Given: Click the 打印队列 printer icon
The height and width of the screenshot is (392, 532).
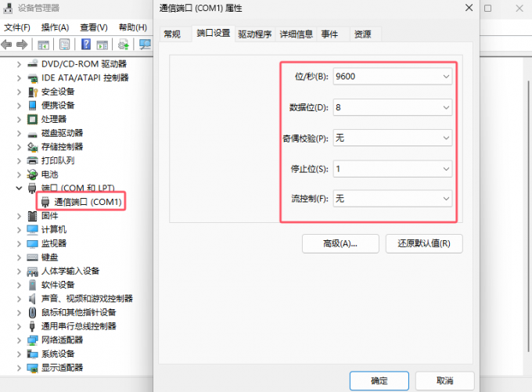Looking at the screenshot, I should 32,160.
